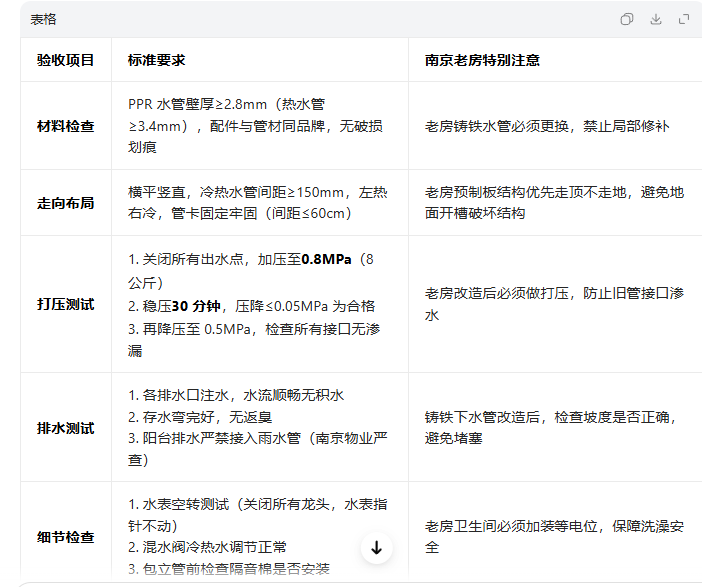
Task: Click the bold 0.8MPa pressure value
Action: coord(326,259)
